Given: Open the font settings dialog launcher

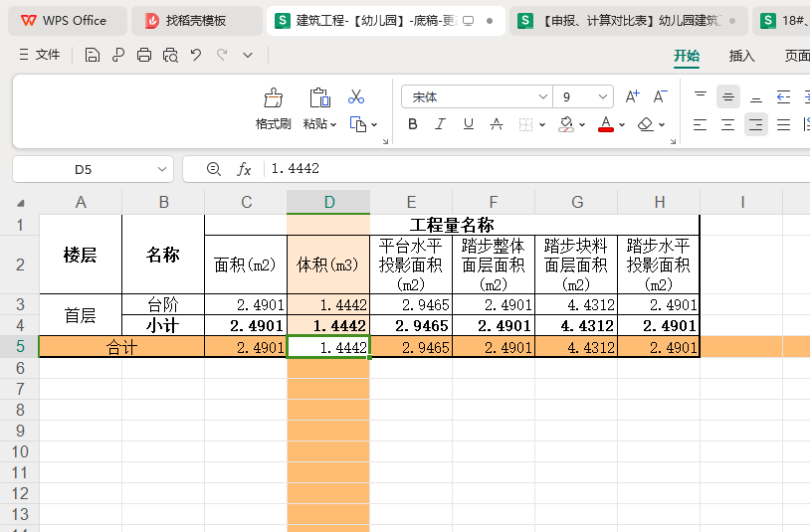Looking at the screenshot, I should (673, 141).
